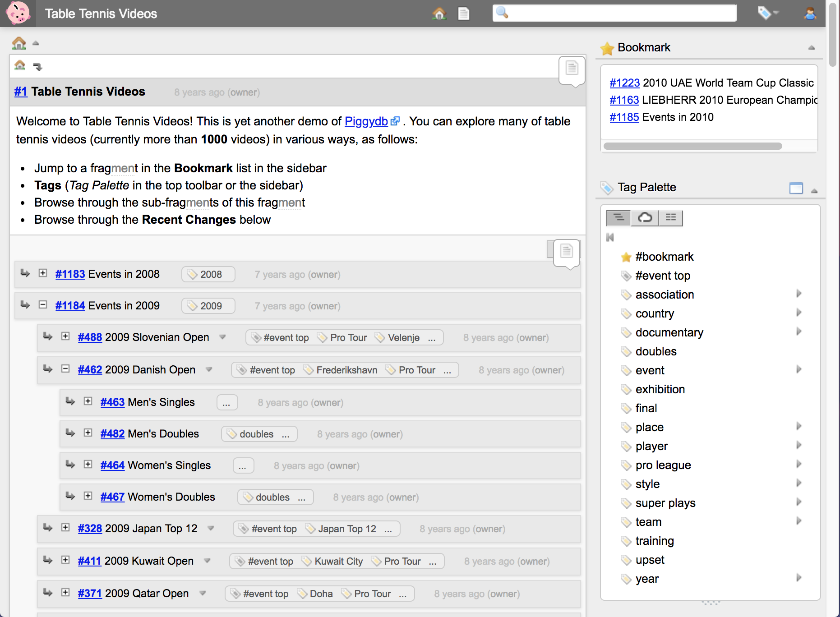The width and height of the screenshot is (840, 617).
Task: Click the Piggydb pig logo
Action: coord(18,13)
